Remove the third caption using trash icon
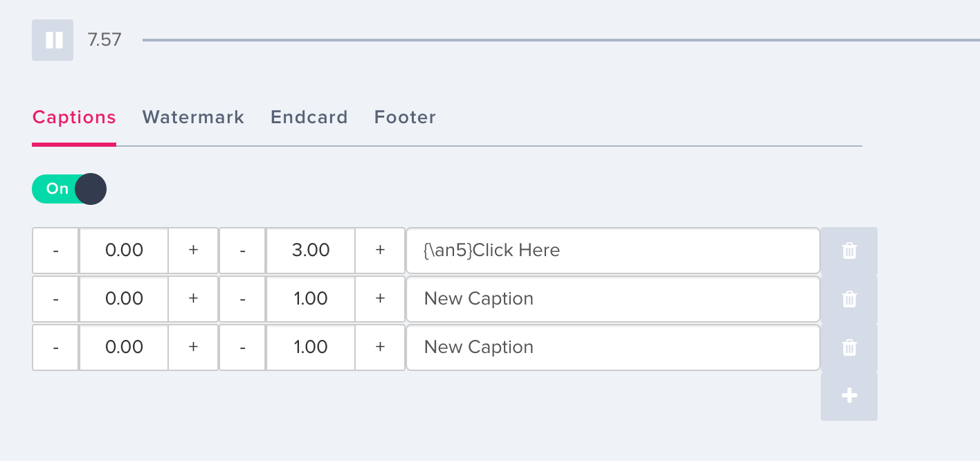This screenshot has height=461, width=980. [849, 347]
